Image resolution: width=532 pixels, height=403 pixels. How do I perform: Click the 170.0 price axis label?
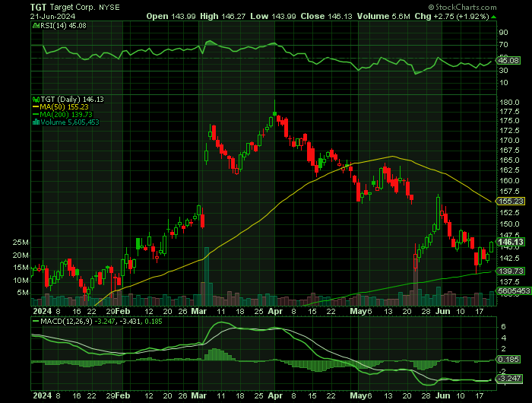(x=510, y=140)
